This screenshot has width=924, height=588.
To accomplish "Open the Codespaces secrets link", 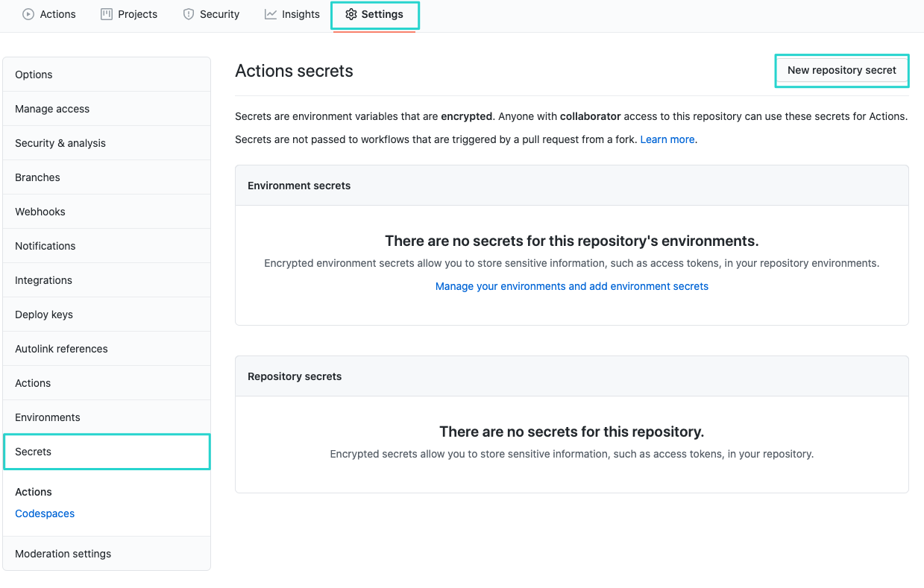I will coord(45,513).
